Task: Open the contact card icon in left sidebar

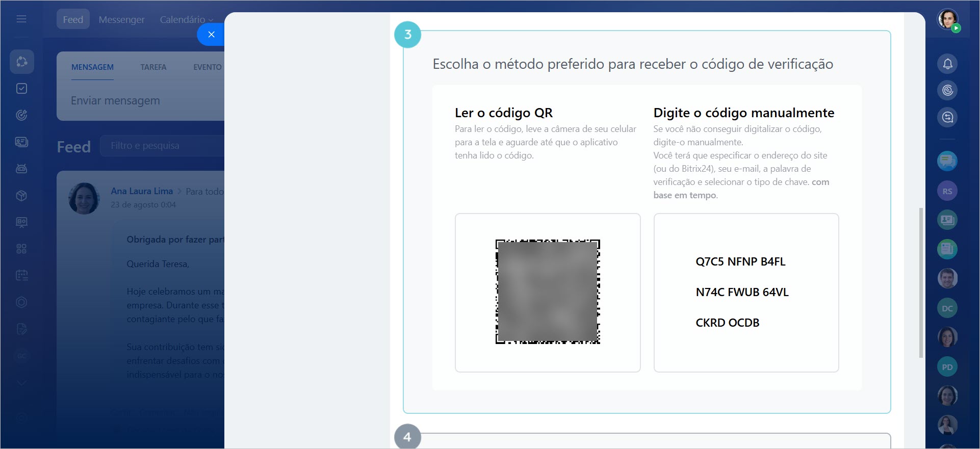Action: (x=21, y=142)
